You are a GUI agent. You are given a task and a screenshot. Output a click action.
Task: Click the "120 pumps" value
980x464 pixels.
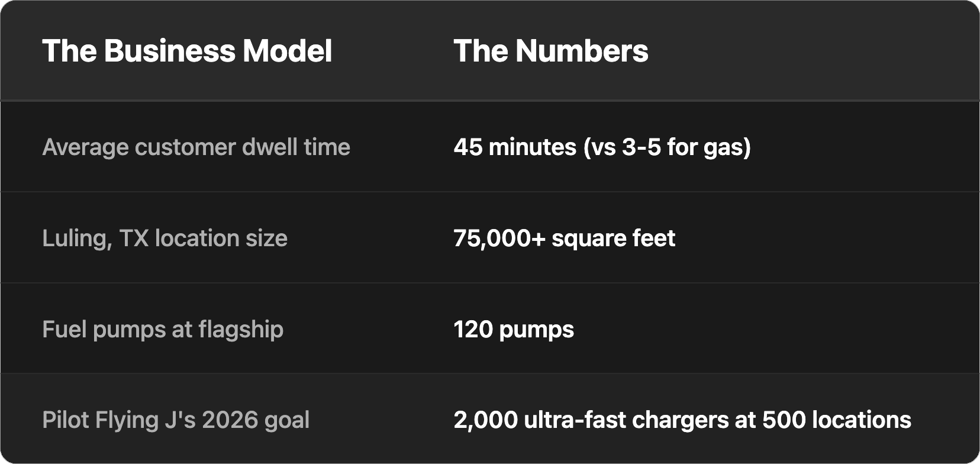pos(514,329)
